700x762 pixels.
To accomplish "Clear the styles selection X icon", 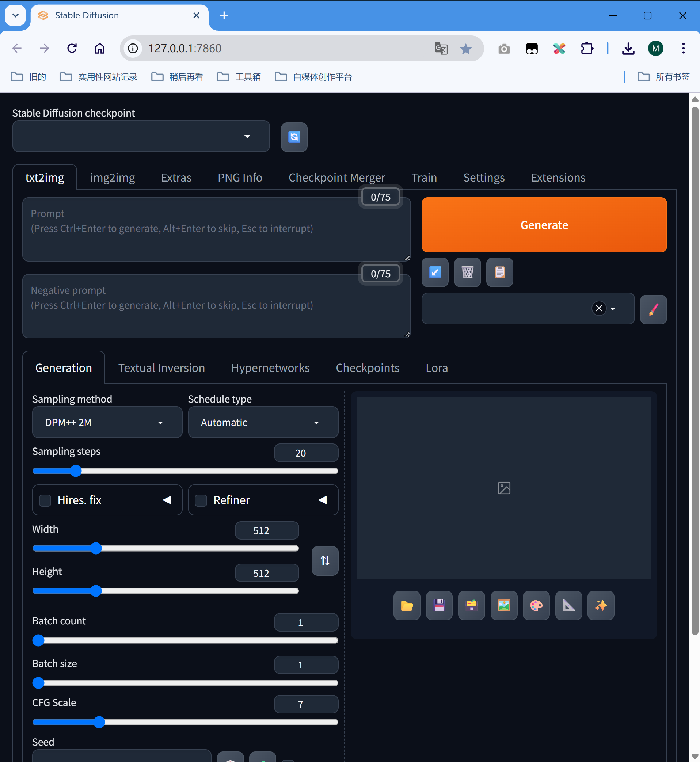I will tap(599, 308).
